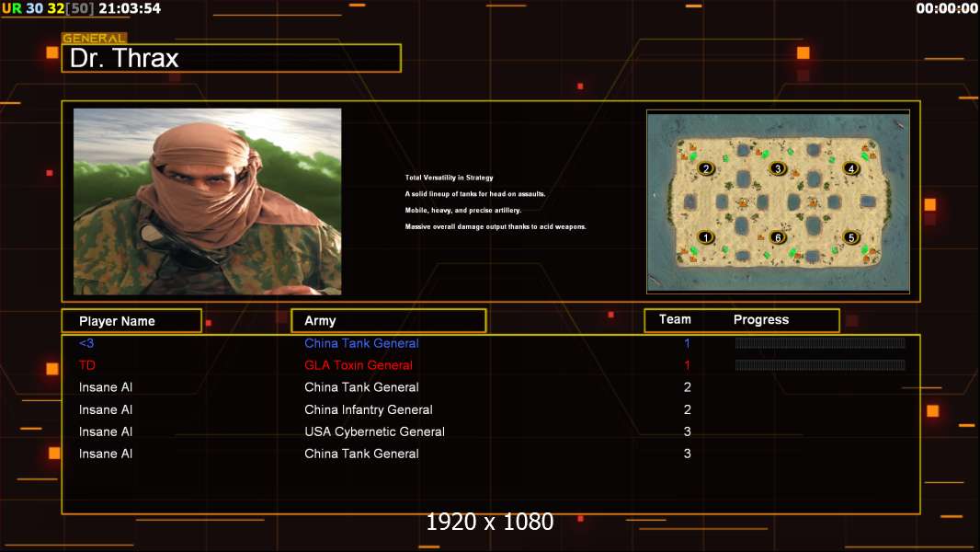Click the Dr. Thrax general name field
Image resolution: width=980 pixels, height=552 pixels.
(232, 58)
